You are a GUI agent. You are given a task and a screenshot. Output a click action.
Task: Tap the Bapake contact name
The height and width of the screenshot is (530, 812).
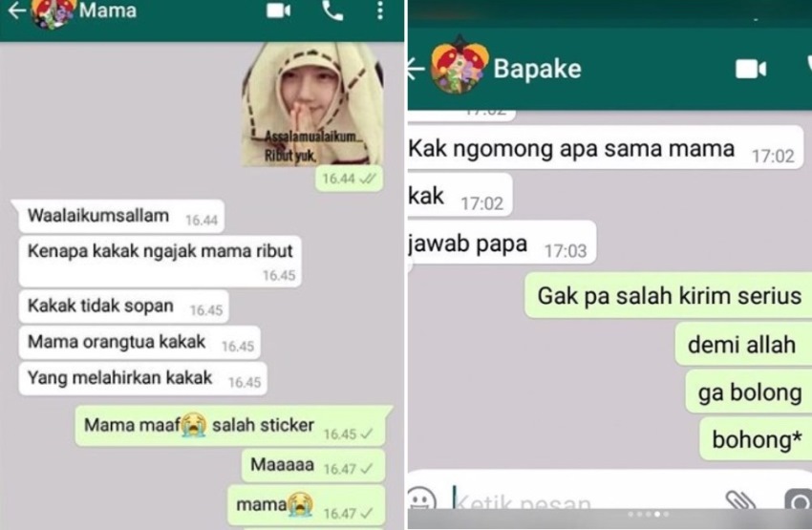click(537, 69)
